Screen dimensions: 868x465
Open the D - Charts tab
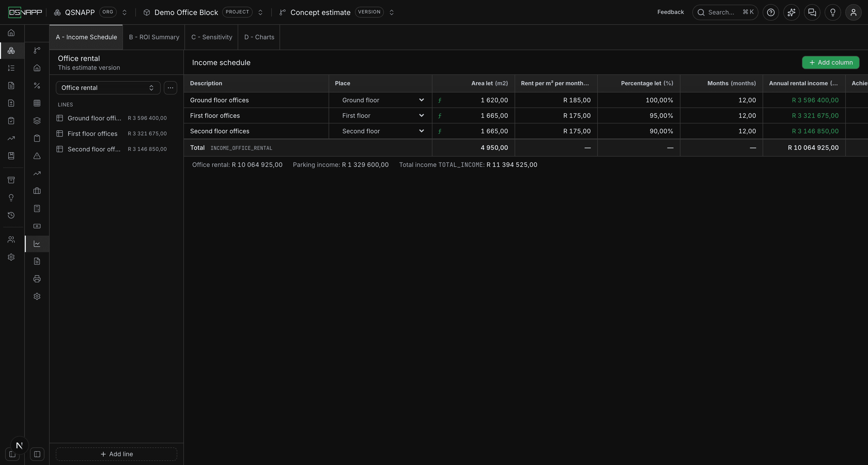point(259,37)
